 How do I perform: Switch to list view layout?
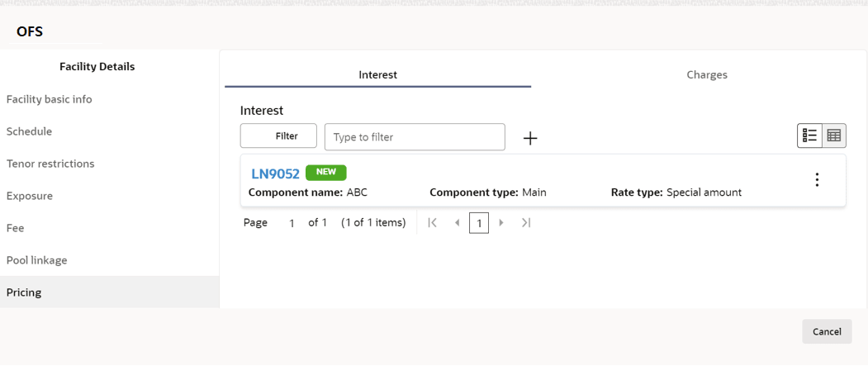pos(809,135)
